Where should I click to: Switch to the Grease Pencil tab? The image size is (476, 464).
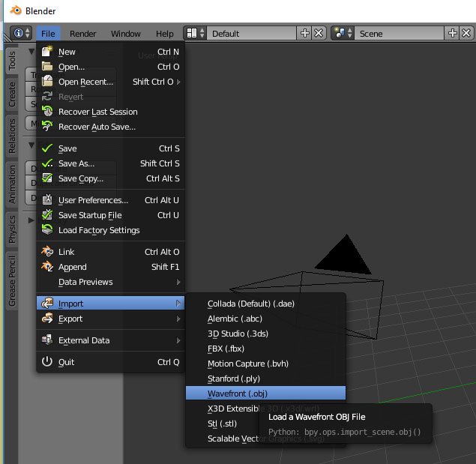tap(12, 281)
